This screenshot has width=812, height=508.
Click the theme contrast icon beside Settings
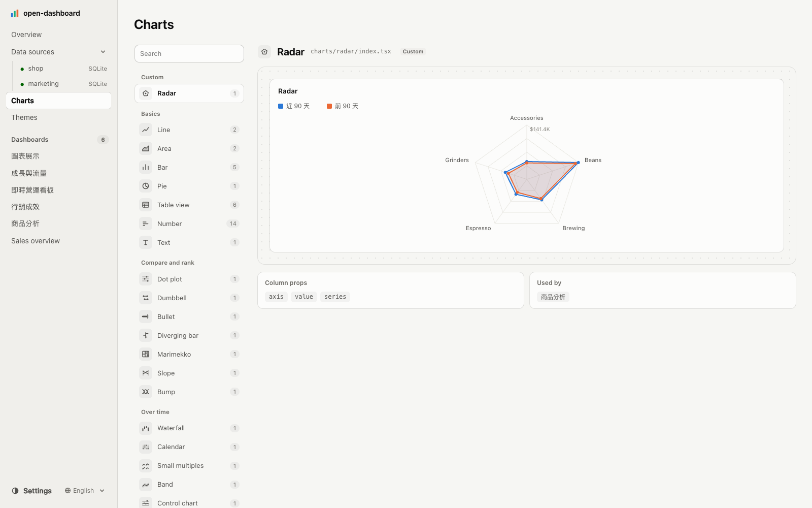[15, 491]
